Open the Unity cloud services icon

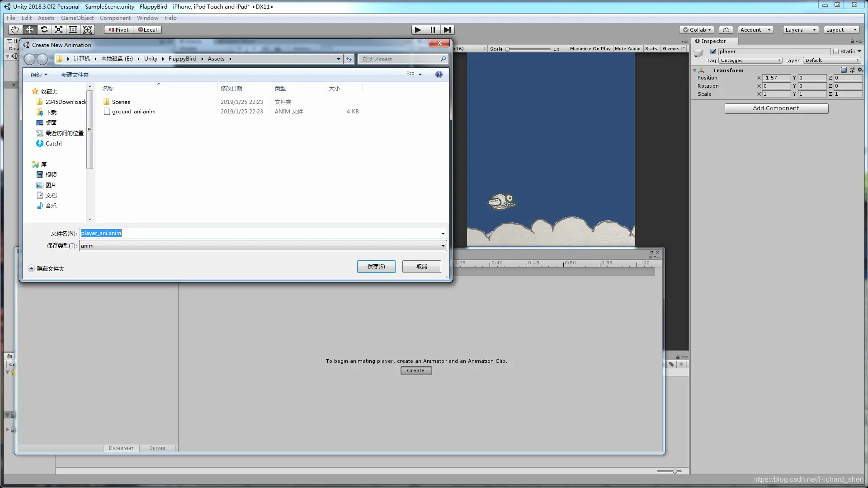726,30
